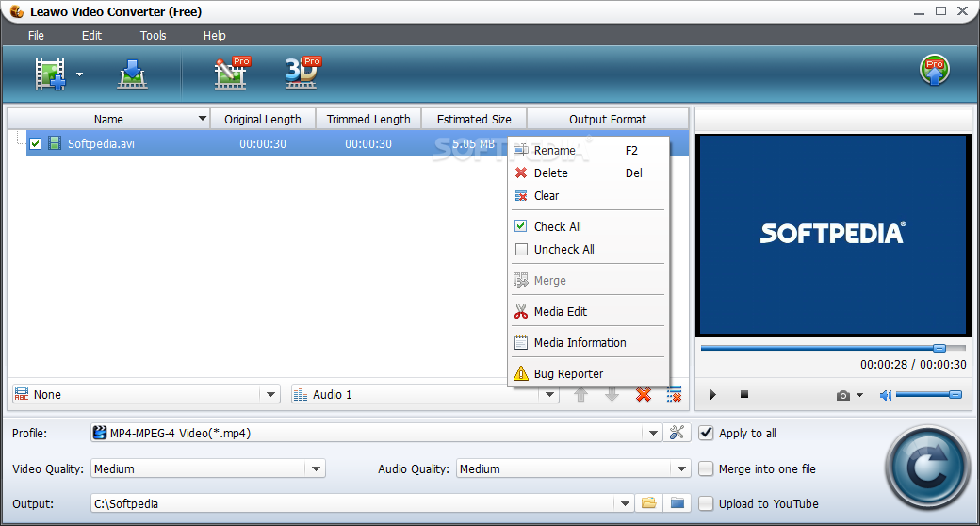Image resolution: width=980 pixels, height=526 pixels.
Task: Open the Help menu
Action: click(215, 36)
